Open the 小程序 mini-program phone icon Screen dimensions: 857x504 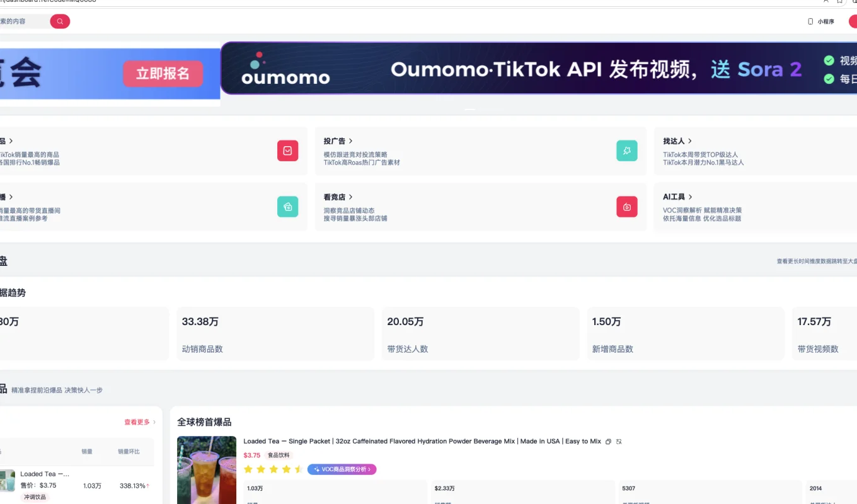[810, 21]
